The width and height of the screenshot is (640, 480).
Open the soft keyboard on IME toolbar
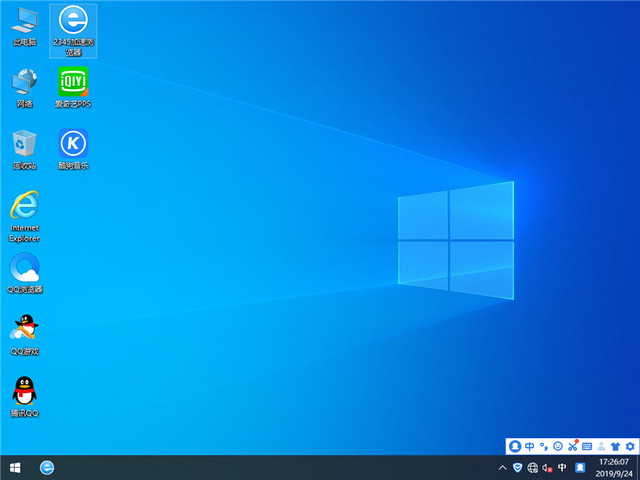point(587,446)
